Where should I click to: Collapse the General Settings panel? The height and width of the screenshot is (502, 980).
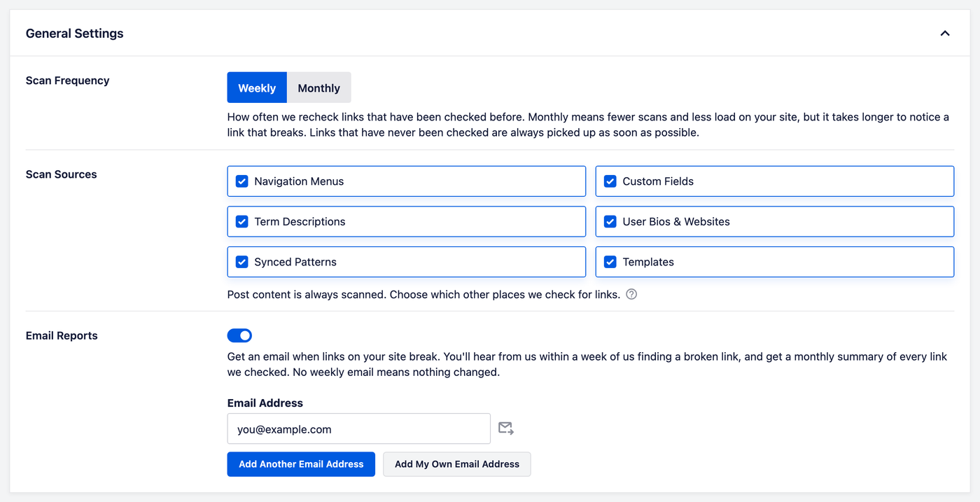pyautogui.click(x=945, y=34)
